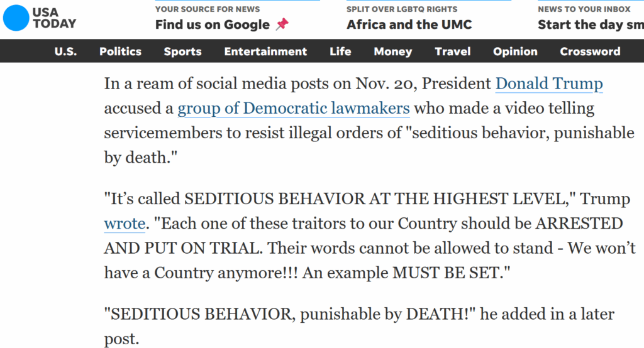Click the "wrote" hyperlink

125,223
